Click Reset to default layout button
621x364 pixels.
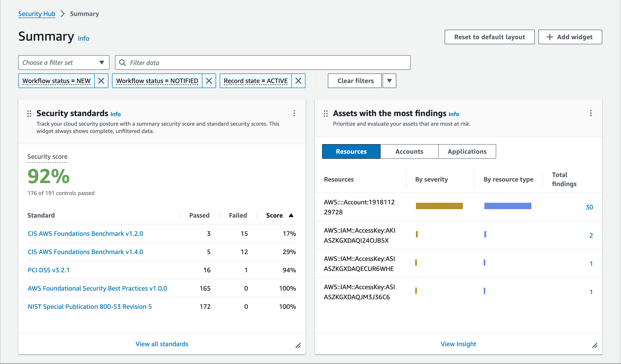click(x=490, y=37)
